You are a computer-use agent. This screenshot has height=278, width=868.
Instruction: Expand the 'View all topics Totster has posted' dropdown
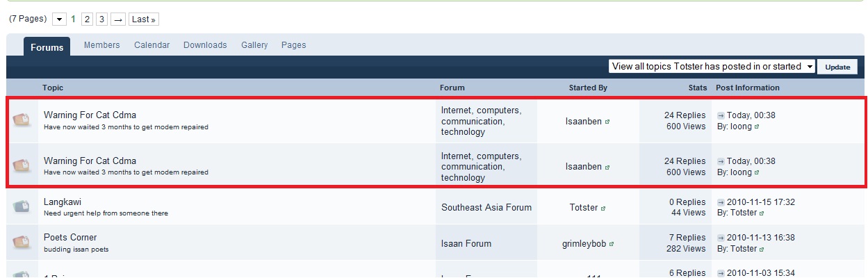pyautogui.click(x=810, y=67)
